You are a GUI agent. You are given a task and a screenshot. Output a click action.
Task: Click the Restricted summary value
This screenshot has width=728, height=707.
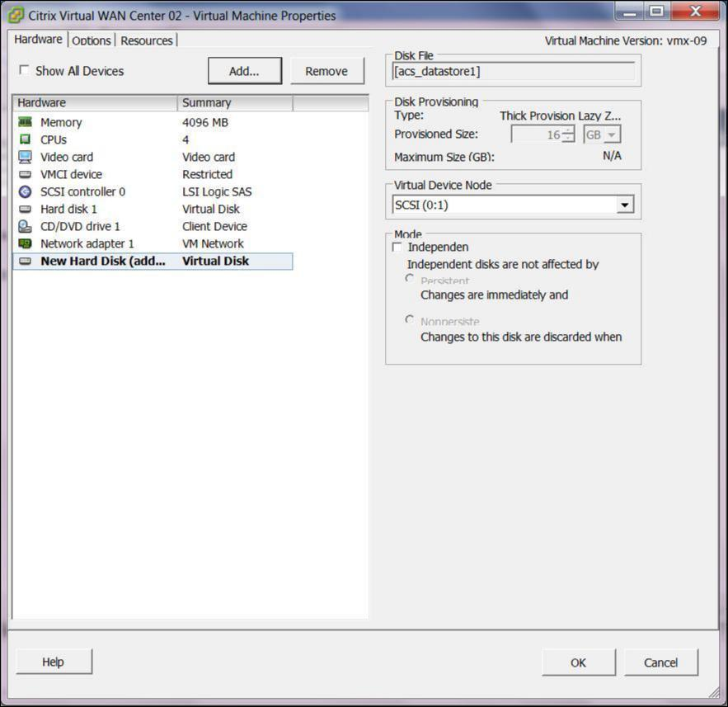(207, 174)
